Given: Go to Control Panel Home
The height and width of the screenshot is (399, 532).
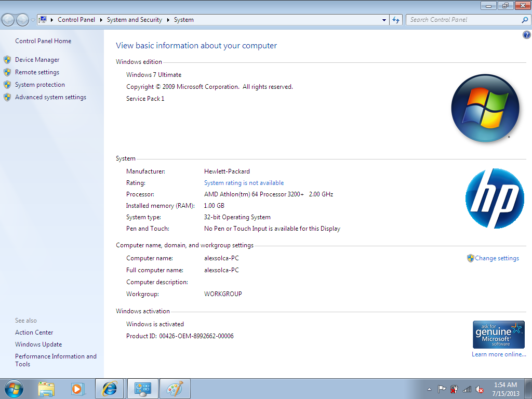Looking at the screenshot, I should tap(43, 41).
